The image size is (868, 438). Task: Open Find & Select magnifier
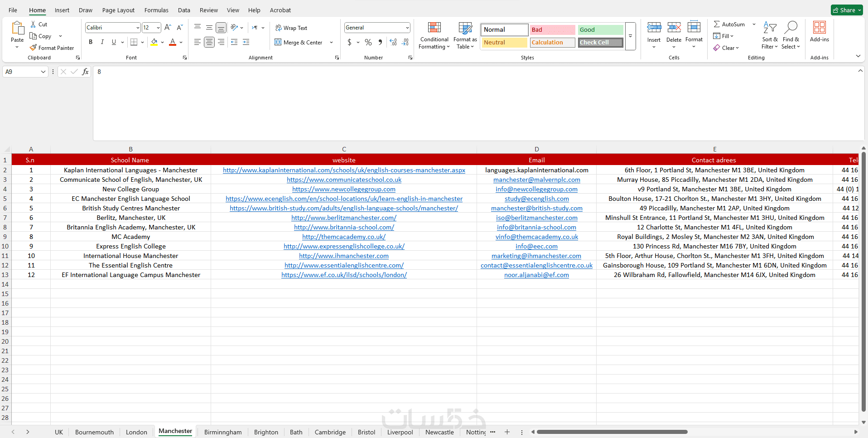(x=791, y=35)
